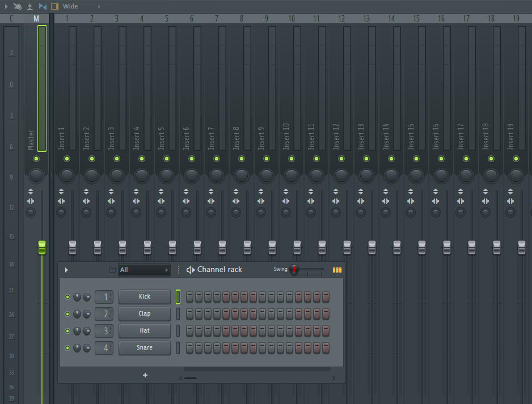Open the Wide layout dropdown
532x404 pixels.
[x=70, y=6]
